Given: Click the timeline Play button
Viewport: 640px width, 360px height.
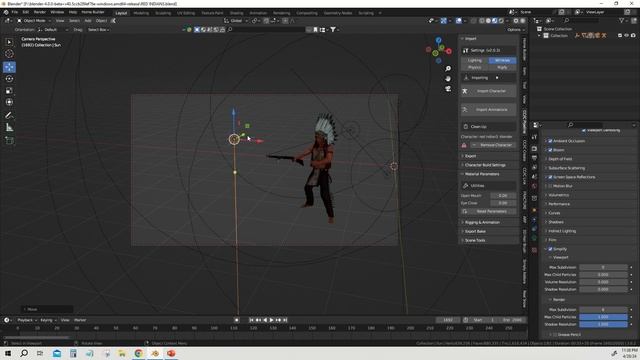Looking at the screenshot, I should coord(271,320).
